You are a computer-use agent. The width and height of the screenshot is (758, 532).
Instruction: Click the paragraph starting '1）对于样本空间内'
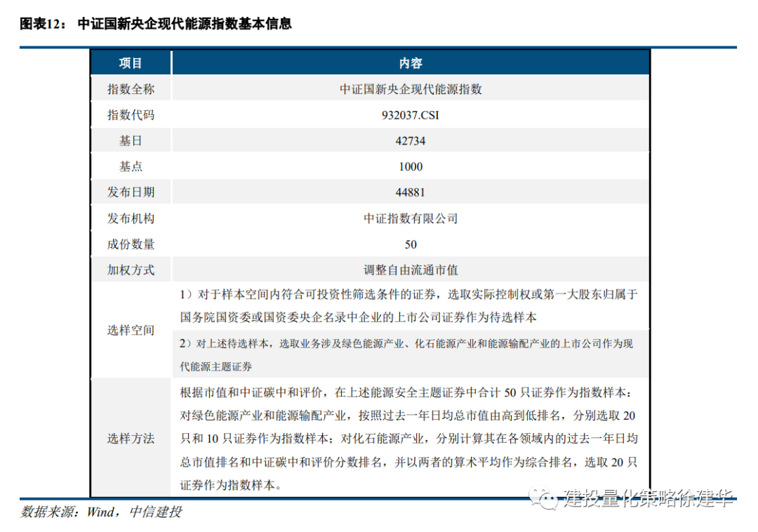pyautogui.click(x=409, y=306)
